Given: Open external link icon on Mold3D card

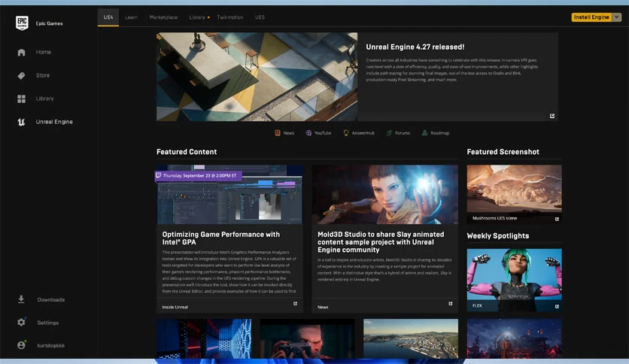Looking at the screenshot, I should point(451,304).
